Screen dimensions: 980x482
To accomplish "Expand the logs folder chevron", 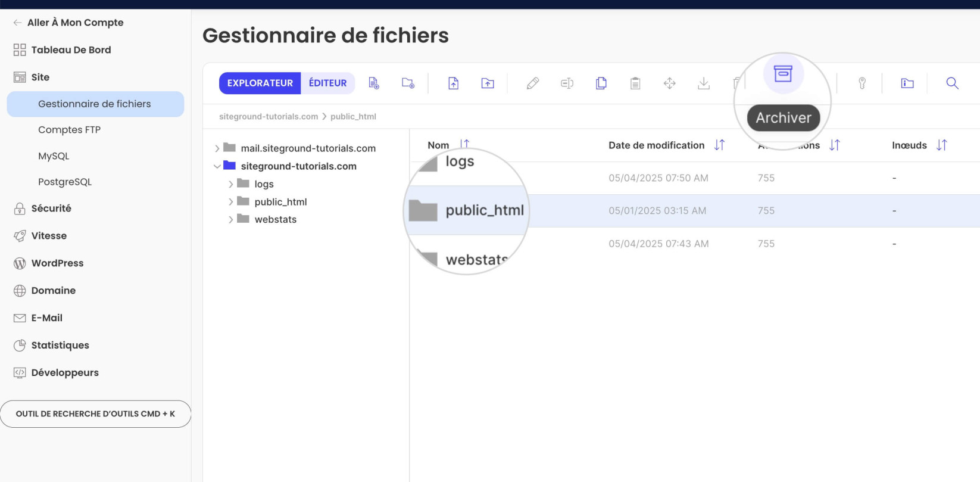I will click(x=231, y=184).
